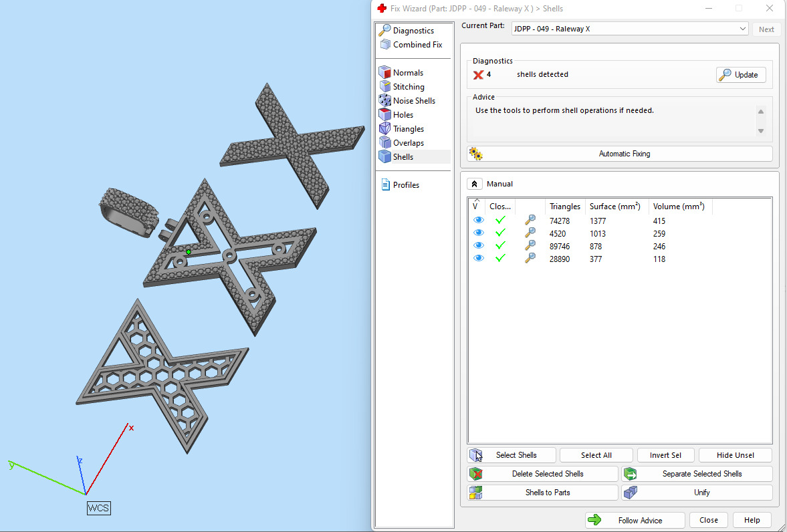Viewport: 787px width, 532px height.
Task: Click the Unify button
Action: pyautogui.click(x=697, y=493)
